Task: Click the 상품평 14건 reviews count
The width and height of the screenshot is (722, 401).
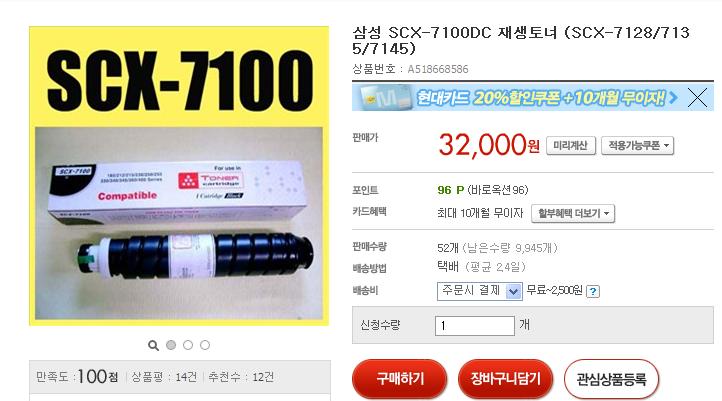Action: [x=164, y=377]
